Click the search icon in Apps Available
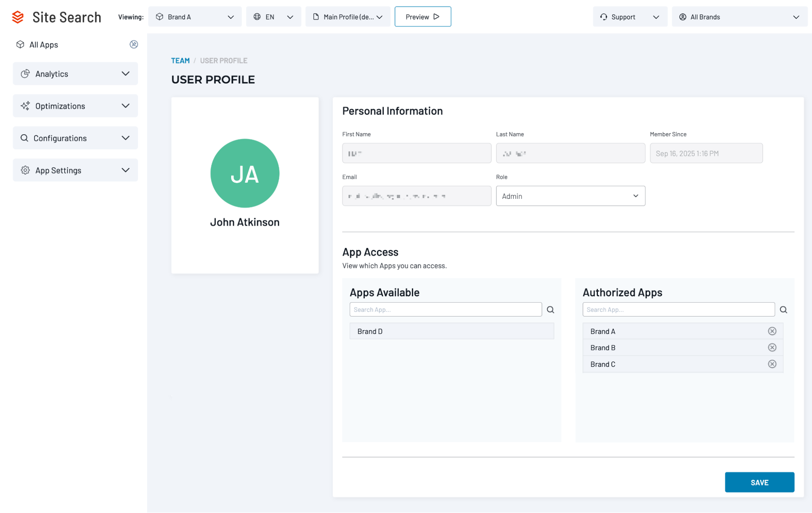 click(550, 310)
